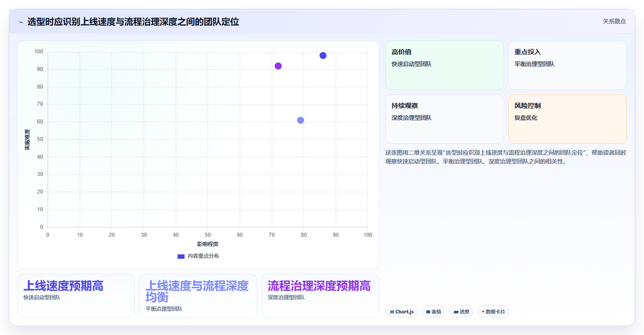
Task: Open the 持续观察 quadrant card
Action: [x=444, y=119]
